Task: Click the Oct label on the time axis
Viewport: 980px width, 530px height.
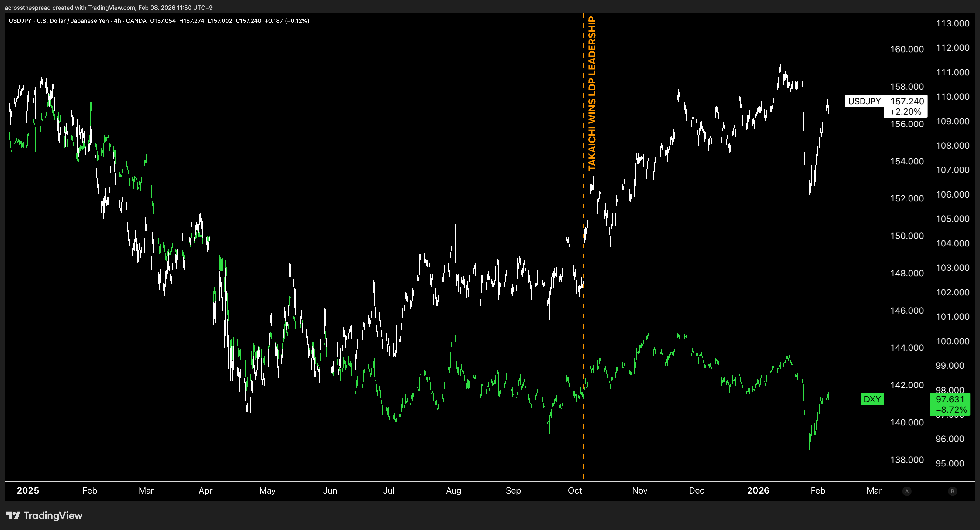Action: 575,490
